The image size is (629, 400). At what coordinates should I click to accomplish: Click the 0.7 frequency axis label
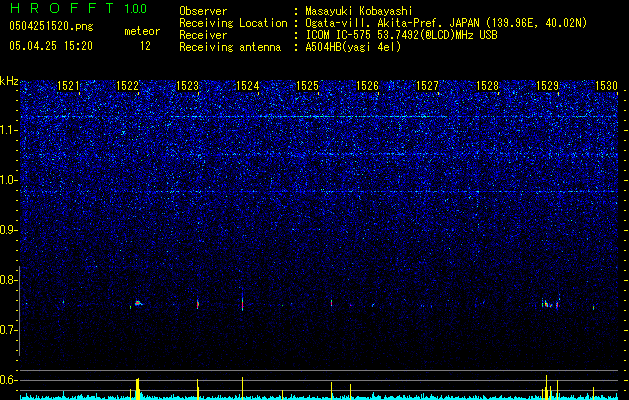9,330
